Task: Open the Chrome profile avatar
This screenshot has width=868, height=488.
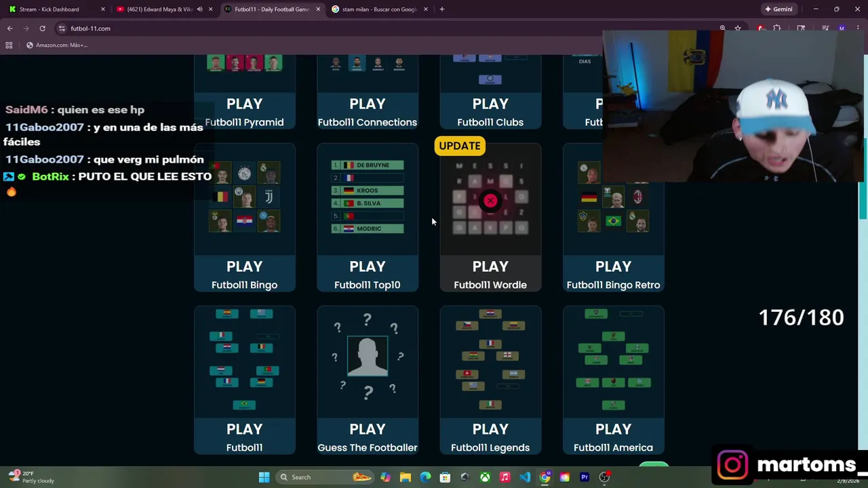Action: tap(842, 28)
